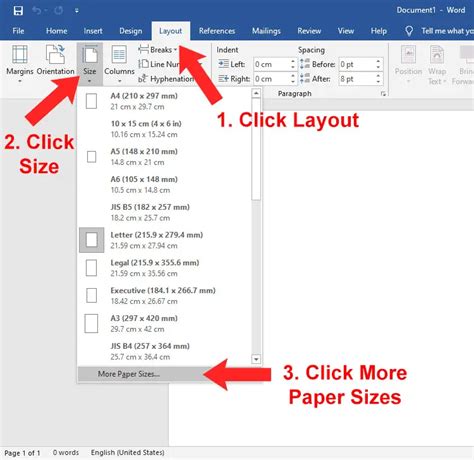Click scroll up arrow in Size list

pos(256,93)
